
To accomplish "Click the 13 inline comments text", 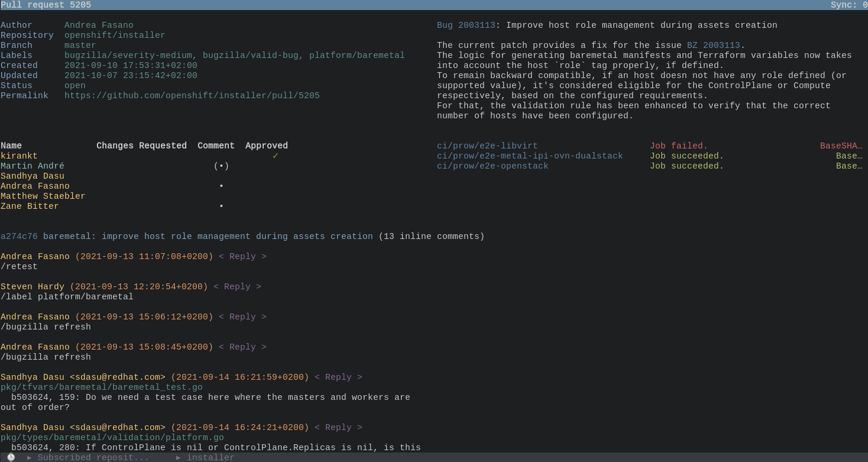I will pos(432,237).
